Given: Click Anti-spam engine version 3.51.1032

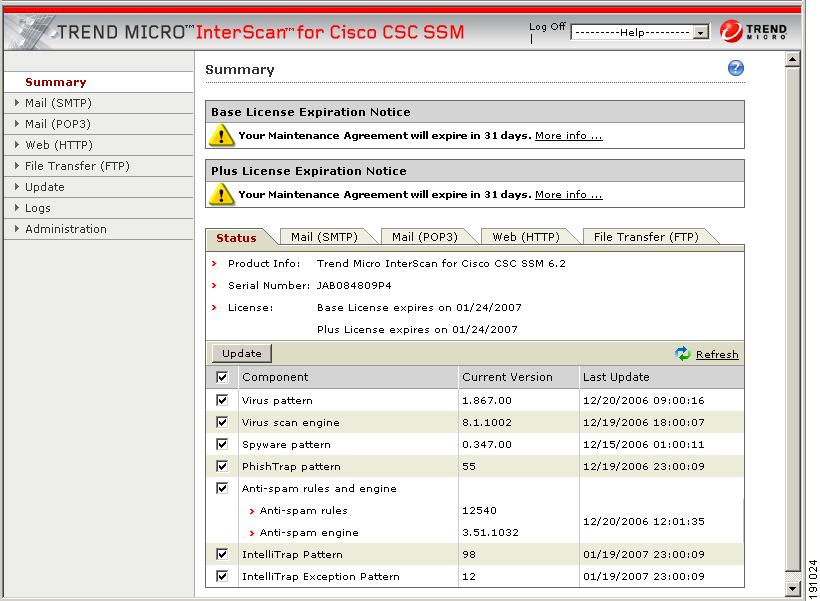Looking at the screenshot, I should coord(491,532).
